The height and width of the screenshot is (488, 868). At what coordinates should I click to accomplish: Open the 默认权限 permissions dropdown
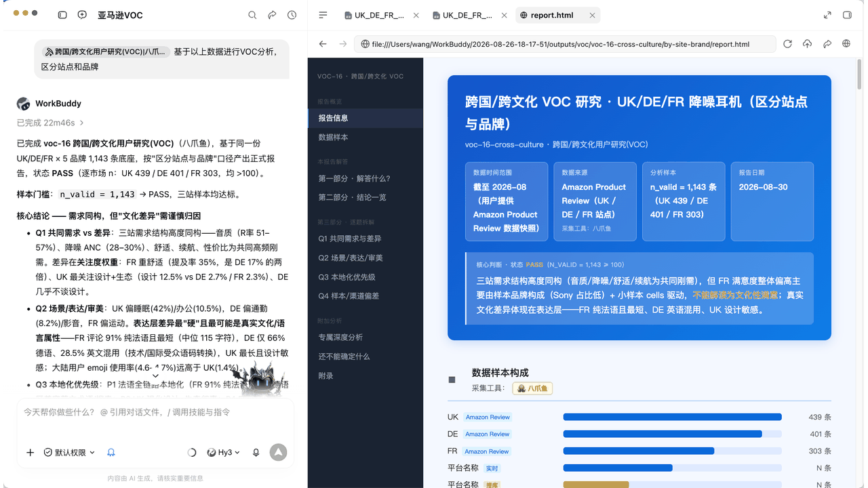(69, 453)
